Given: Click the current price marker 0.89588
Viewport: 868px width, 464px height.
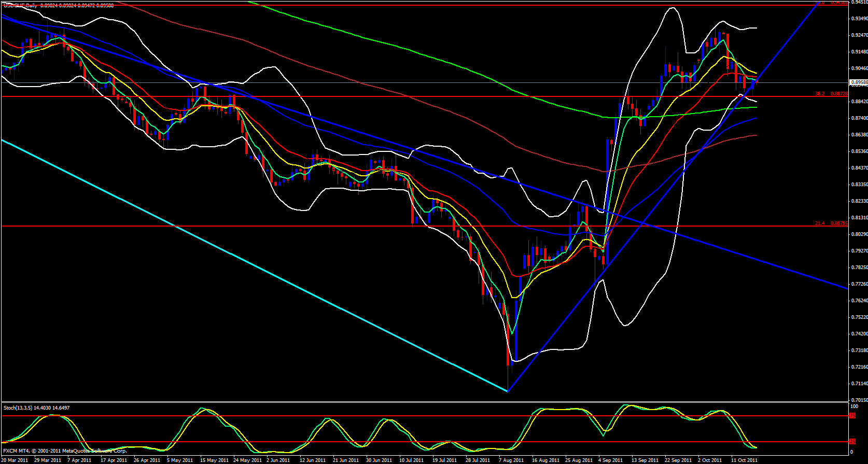Looking at the screenshot, I should (858, 82).
